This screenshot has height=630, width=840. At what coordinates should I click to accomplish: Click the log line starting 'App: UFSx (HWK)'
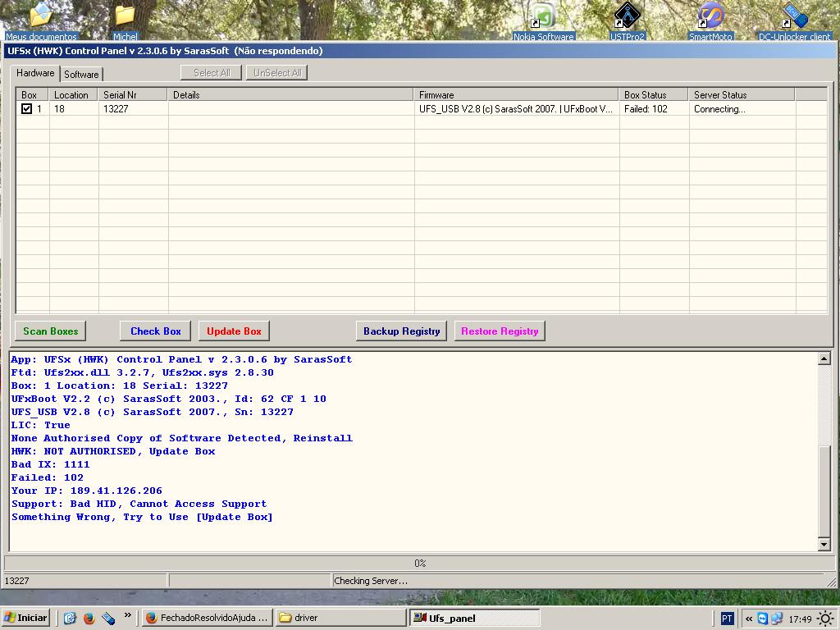tap(181, 359)
